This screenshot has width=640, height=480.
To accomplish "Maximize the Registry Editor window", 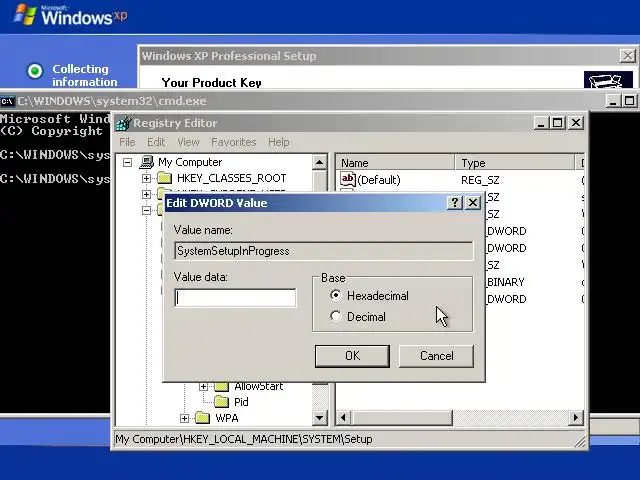I will (x=558, y=122).
